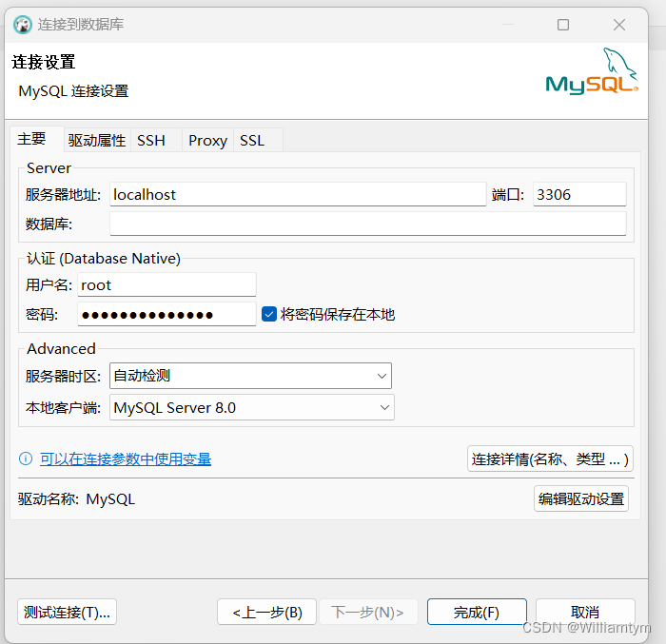
Task: Click the 编辑驱动设置 button
Action: (x=581, y=498)
